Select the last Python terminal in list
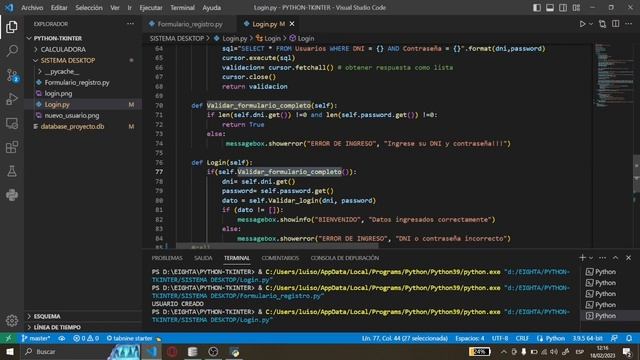 (610, 316)
